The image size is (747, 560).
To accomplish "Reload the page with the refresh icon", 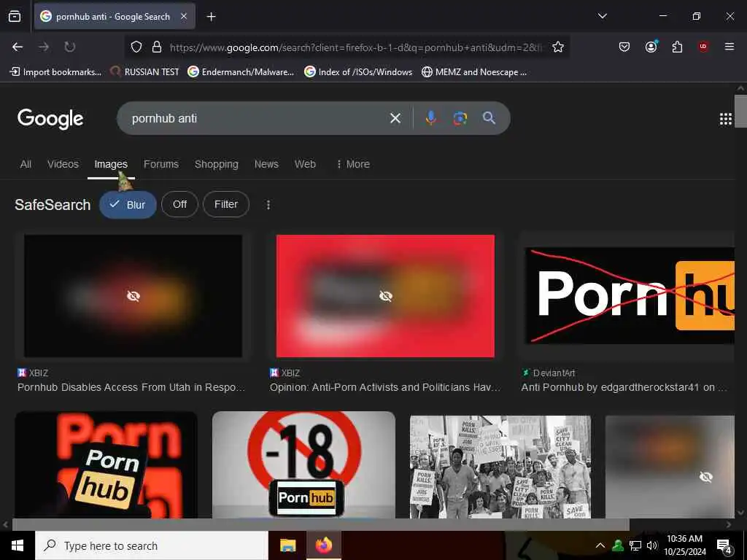I will click(70, 47).
